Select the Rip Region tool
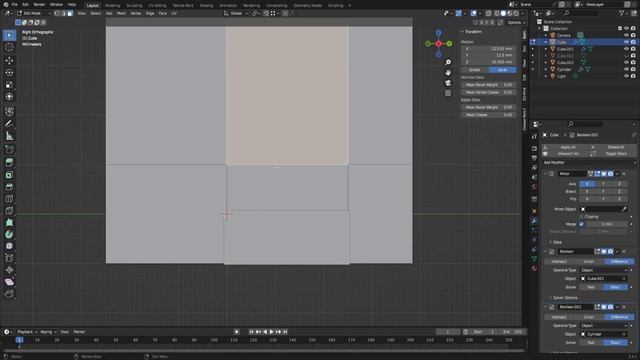This screenshot has width=640, height=360. pyautogui.click(x=9, y=294)
